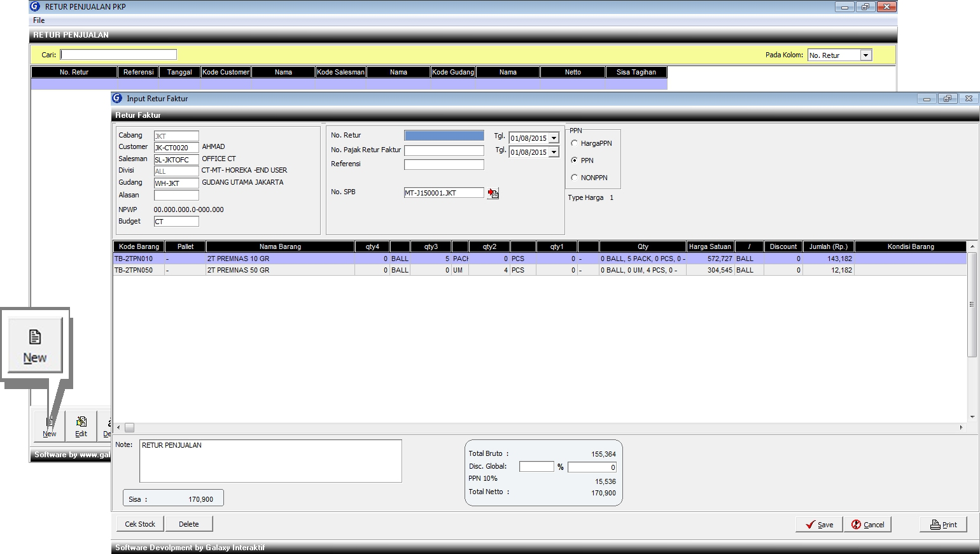Click the Cari search input field
Viewport: 980px width, 554px height.
pyautogui.click(x=118, y=55)
